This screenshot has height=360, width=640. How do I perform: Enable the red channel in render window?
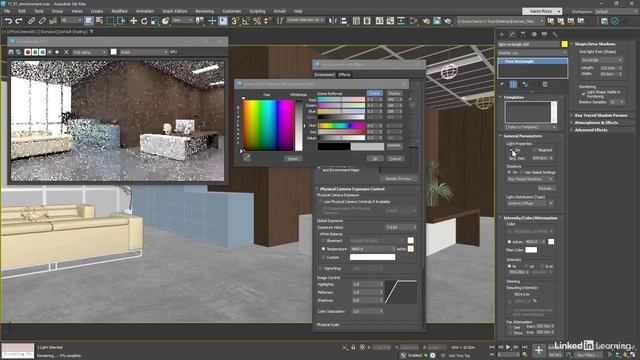(x=28, y=52)
